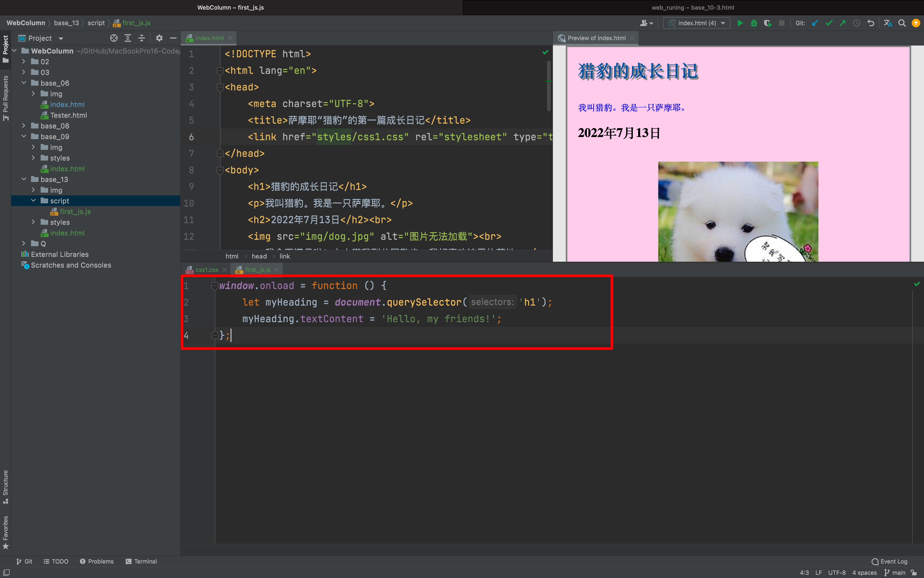Expand the Q folder
The height and width of the screenshot is (578, 924).
24,243
